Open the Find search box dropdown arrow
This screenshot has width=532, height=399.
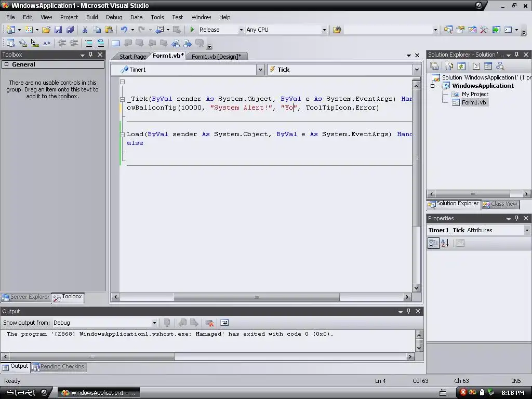coord(435,30)
